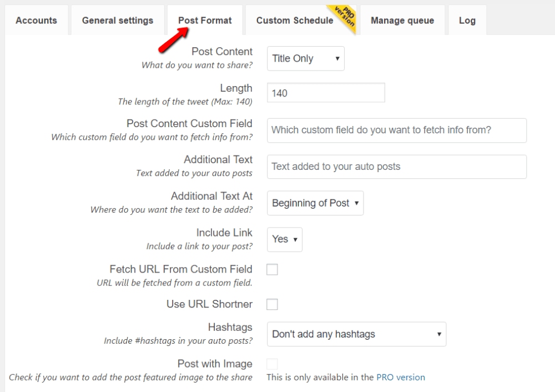Toggle the Post with Image checkbox
Screen dimensions: 555x392
click(x=271, y=364)
